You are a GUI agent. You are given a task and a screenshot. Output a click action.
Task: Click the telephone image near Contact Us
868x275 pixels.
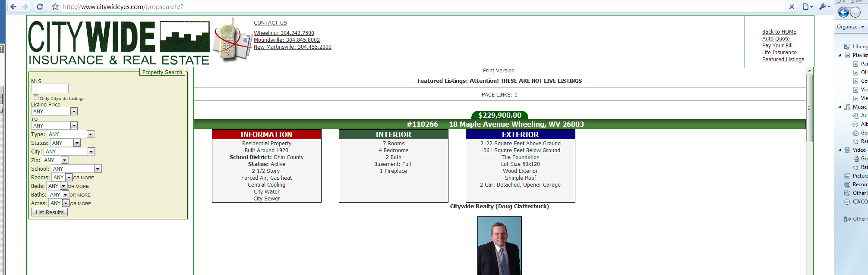click(x=233, y=40)
